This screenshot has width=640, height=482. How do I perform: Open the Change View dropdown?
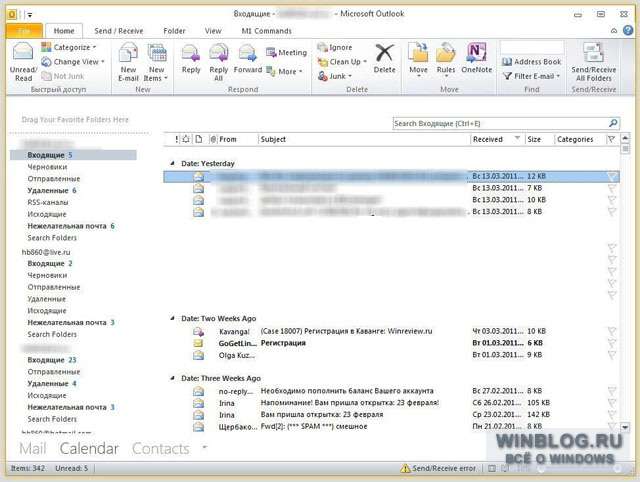coord(73,62)
